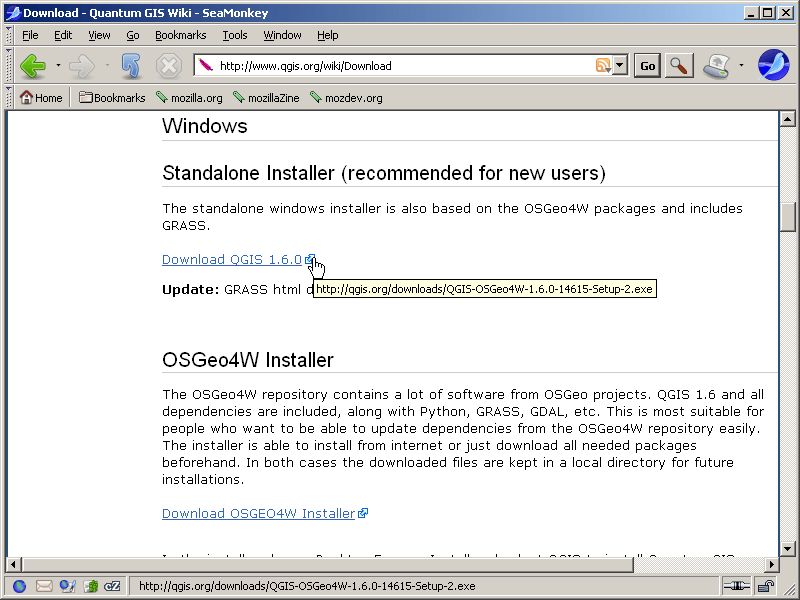Click the green Back arrow button
800x600 pixels.
coord(33,66)
